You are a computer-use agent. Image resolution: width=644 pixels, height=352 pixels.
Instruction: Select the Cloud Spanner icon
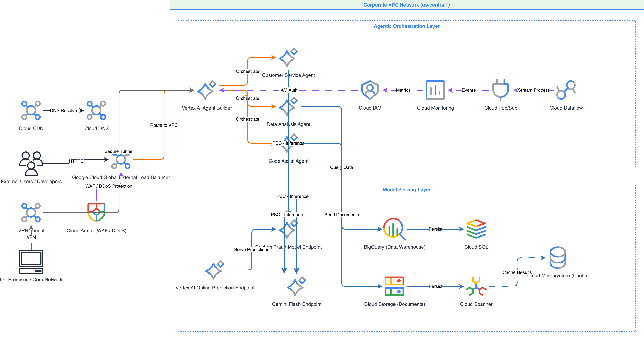pos(476,286)
